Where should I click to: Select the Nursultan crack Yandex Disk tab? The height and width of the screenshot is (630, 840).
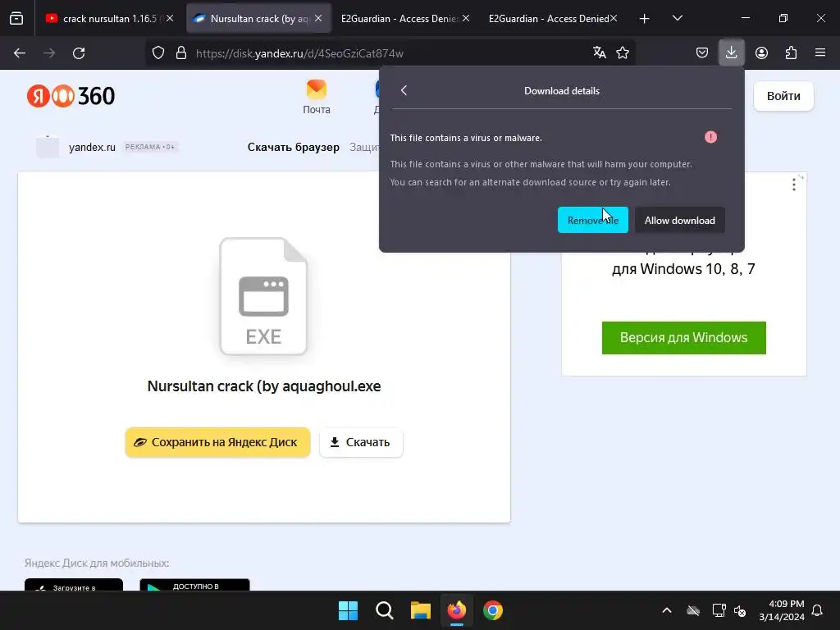(x=258, y=19)
